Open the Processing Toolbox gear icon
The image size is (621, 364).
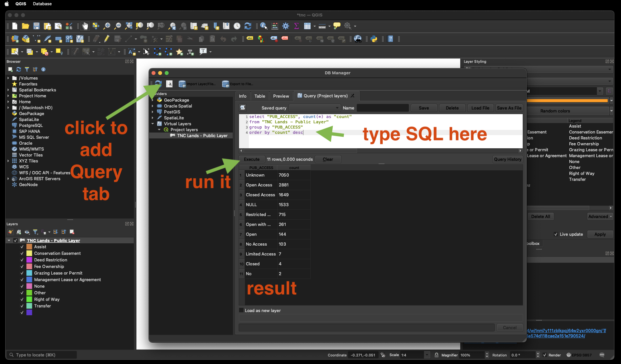[x=286, y=26]
